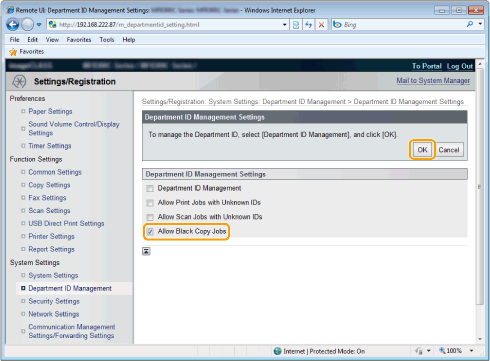
Task: Toggle Allow Scan Jobs with Unknown IDs
Action: pos(150,217)
